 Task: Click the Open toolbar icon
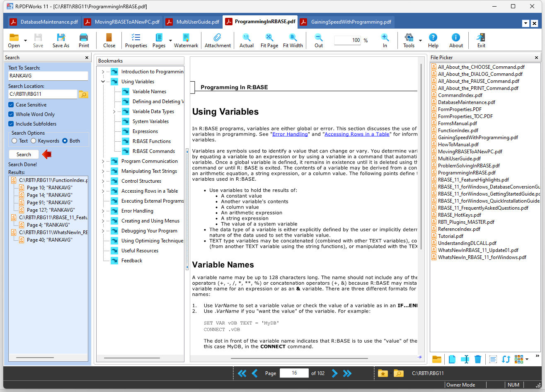(x=14, y=38)
